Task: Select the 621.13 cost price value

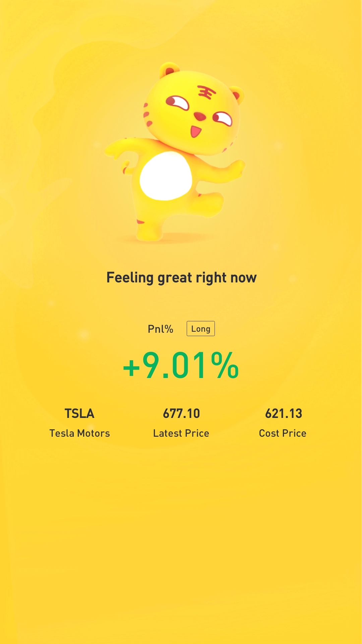Action: (284, 414)
